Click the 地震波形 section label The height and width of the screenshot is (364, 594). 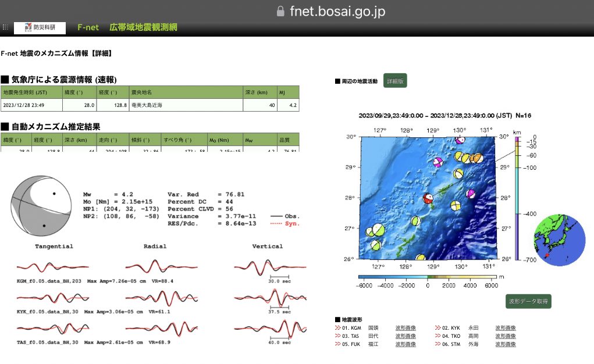[348, 319]
